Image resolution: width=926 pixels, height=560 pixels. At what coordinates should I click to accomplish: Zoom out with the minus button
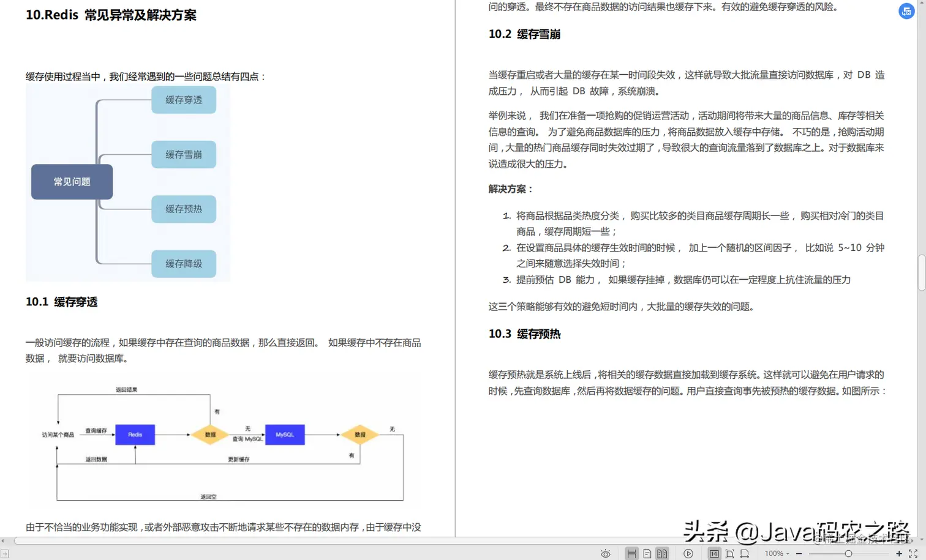(798, 553)
